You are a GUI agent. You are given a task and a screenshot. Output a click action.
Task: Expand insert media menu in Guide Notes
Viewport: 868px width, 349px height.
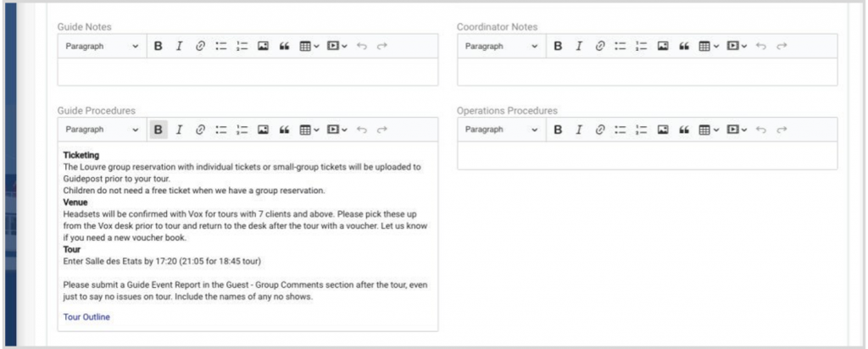337,46
